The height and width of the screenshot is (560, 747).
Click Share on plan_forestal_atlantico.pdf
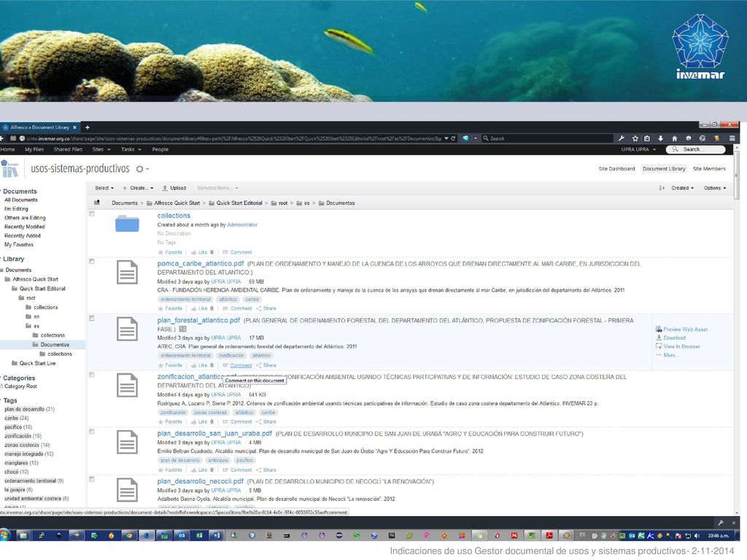click(266, 365)
